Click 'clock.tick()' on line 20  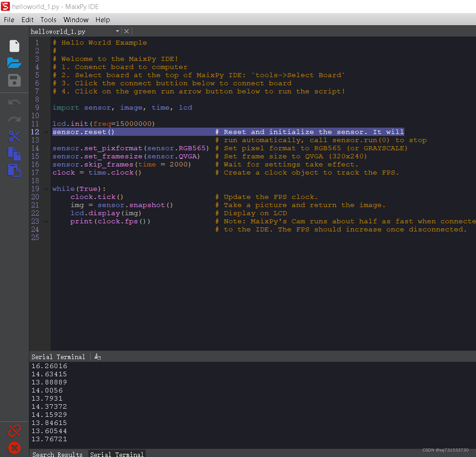[97, 197]
